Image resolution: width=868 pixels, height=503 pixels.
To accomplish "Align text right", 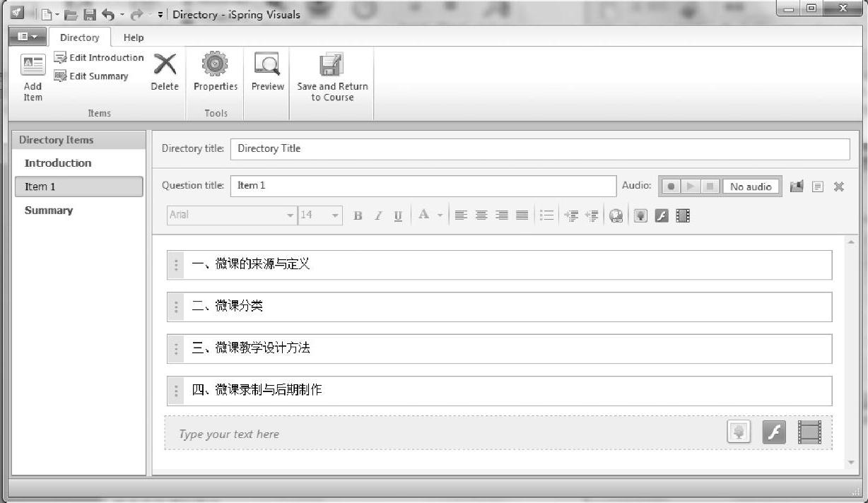I will coord(502,215).
